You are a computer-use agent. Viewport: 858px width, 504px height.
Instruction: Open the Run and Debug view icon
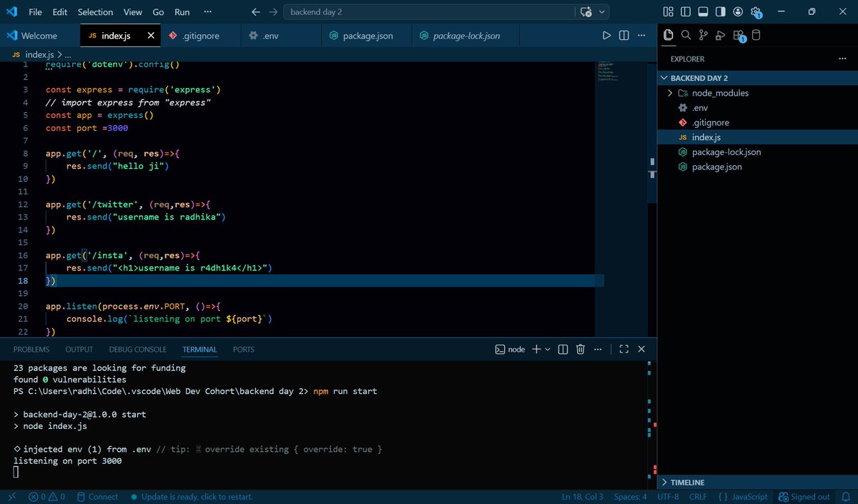point(720,35)
